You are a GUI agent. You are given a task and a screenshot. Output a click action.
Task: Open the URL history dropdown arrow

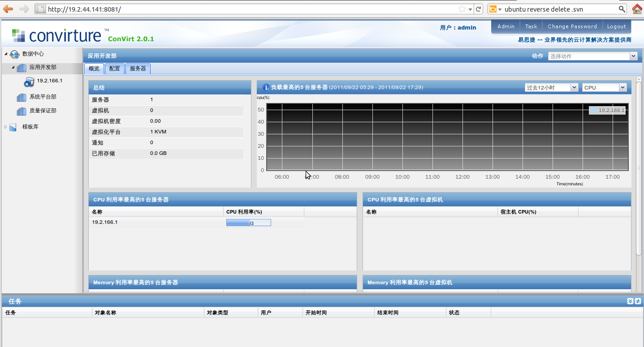click(470, 9)
